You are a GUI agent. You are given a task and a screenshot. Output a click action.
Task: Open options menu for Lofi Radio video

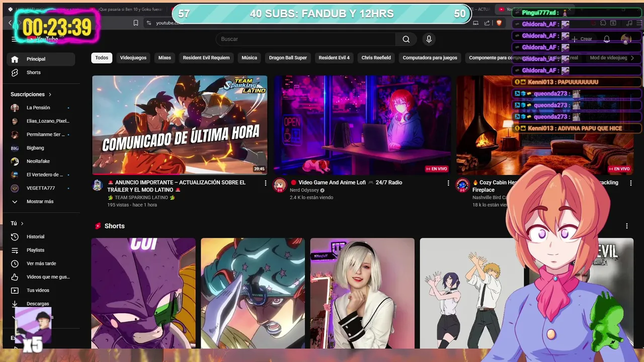pos(448,184)
